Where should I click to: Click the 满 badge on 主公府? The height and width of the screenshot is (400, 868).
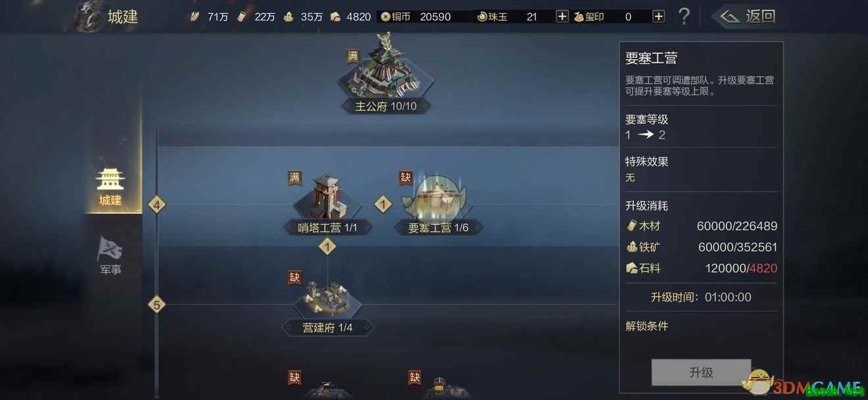(353, 56)
